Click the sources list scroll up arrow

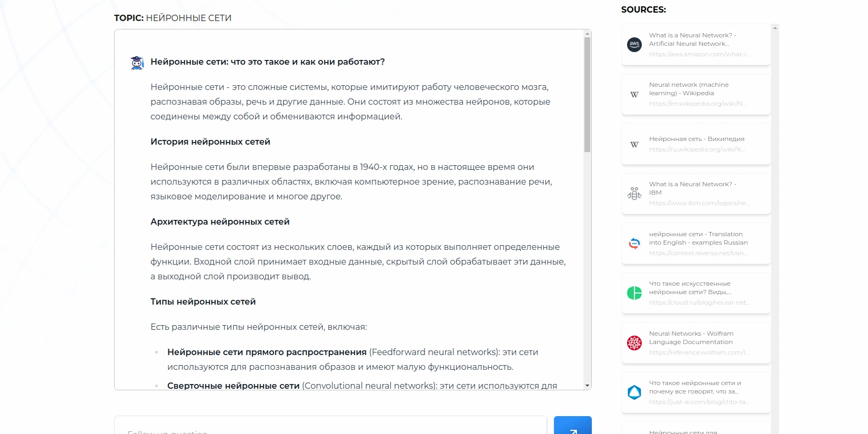(775, 28)
